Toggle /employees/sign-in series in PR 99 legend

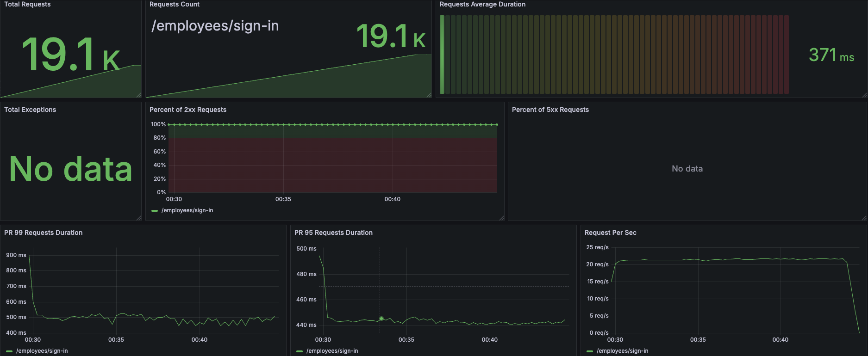[42, 351]
